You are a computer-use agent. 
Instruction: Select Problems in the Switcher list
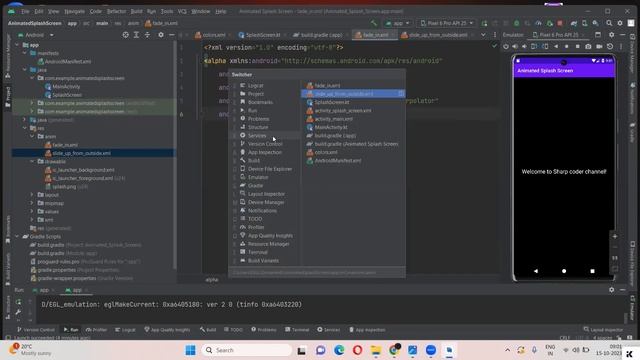click(258, 119)
